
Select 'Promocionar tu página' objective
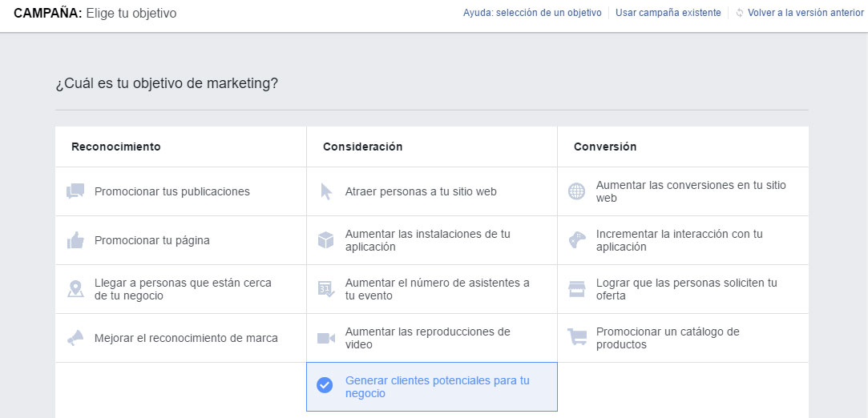(181, 240)
